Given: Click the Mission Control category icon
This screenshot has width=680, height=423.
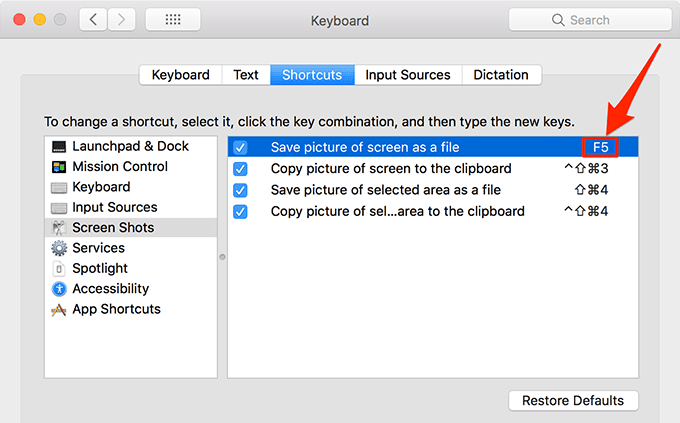Looking at the screenshot, I should pyautogui.click(x=59, y=167).
